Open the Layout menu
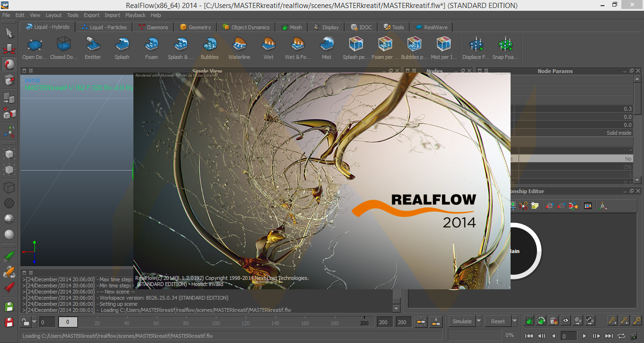The image size is (644, 343). tap(53, 15)
